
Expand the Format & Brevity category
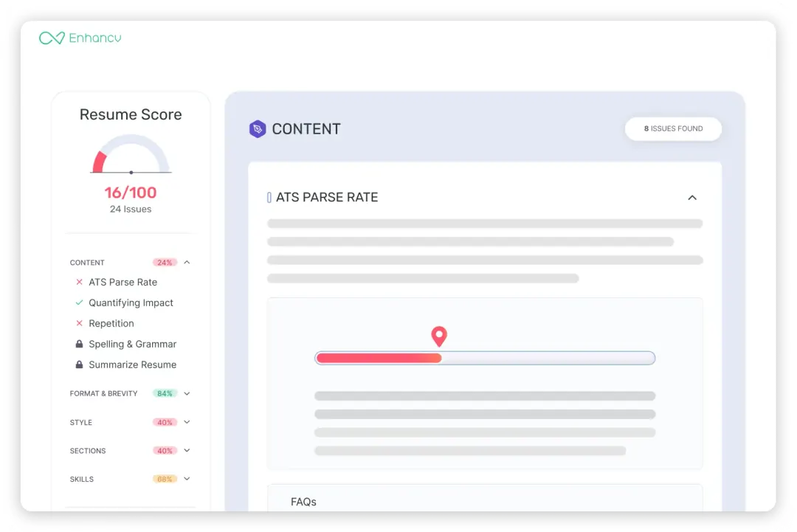187,393
